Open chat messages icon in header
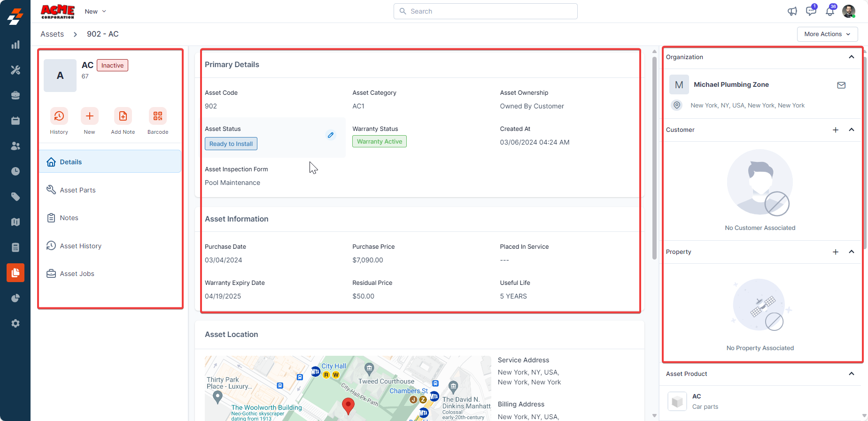Viewport: 868px width, 421px height. click(811, 11)
